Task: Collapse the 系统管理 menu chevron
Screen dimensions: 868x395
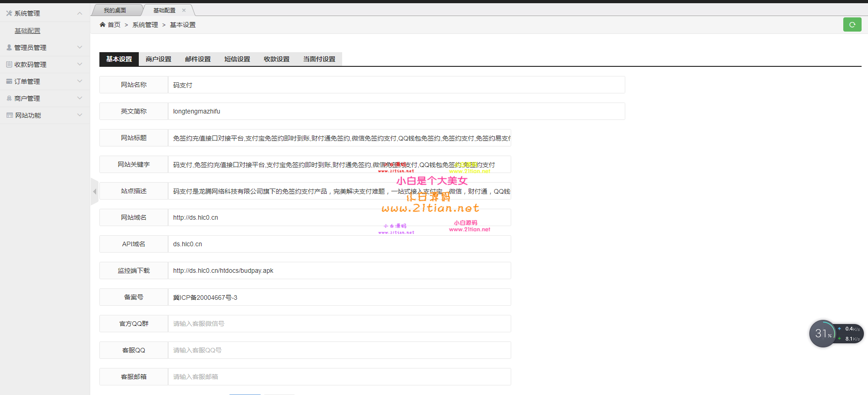Action: 80,13
